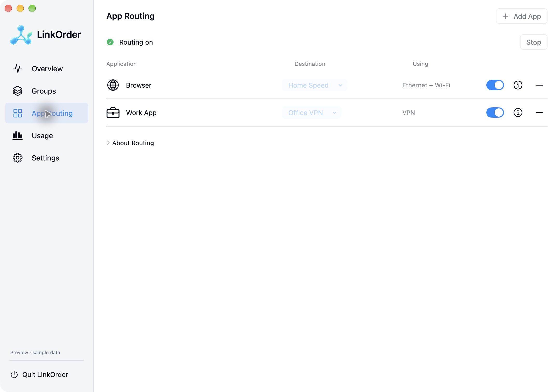Click Preview sample data label
The image size is (560, 392).
coord(35,352)
